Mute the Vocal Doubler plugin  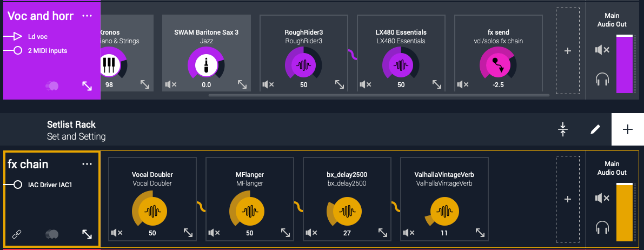coord(117,233)
